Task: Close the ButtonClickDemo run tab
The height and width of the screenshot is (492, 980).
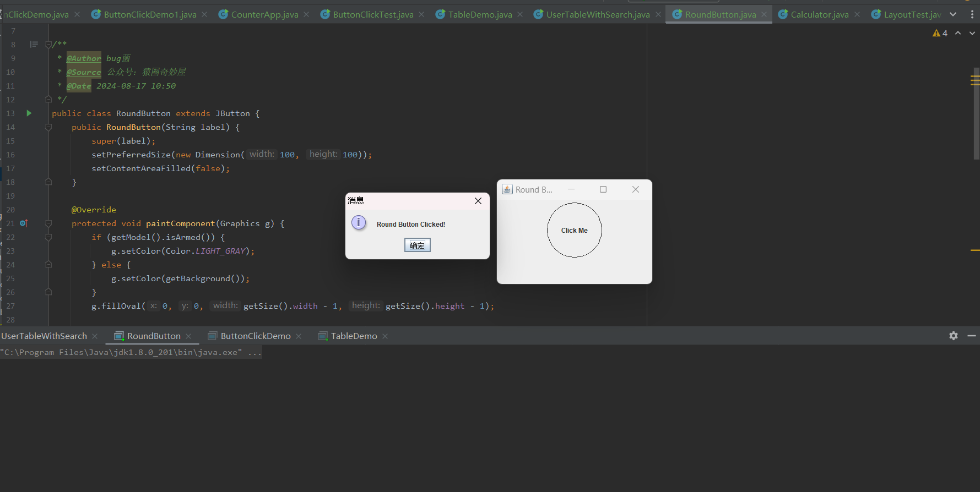Action: click(x=299, y=336)
